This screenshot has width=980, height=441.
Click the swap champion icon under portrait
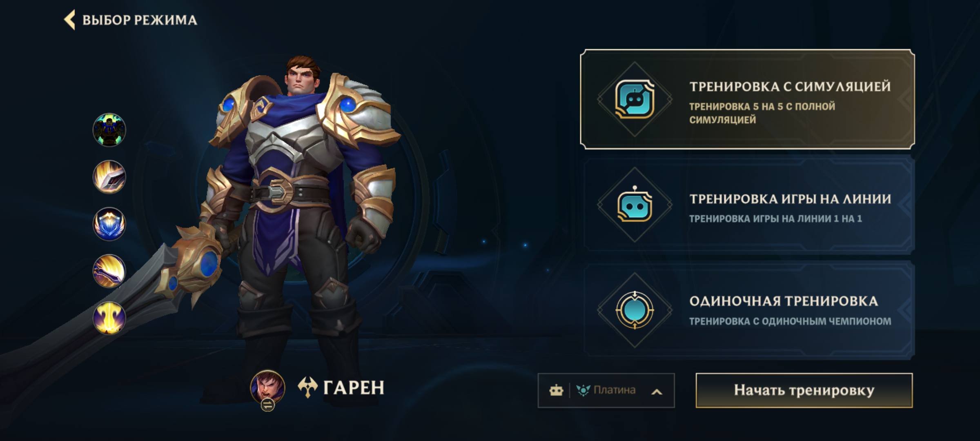(x=267, y=405)
